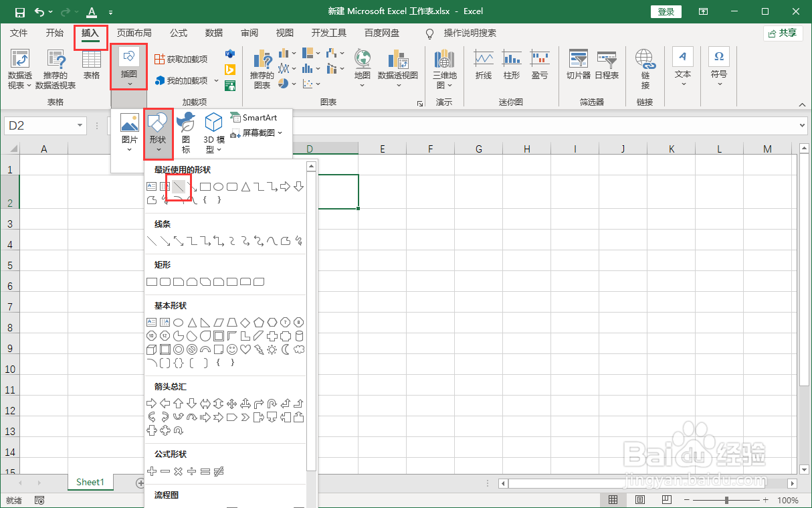Switch to Page Layout view in status bar

tap(640, 500)
